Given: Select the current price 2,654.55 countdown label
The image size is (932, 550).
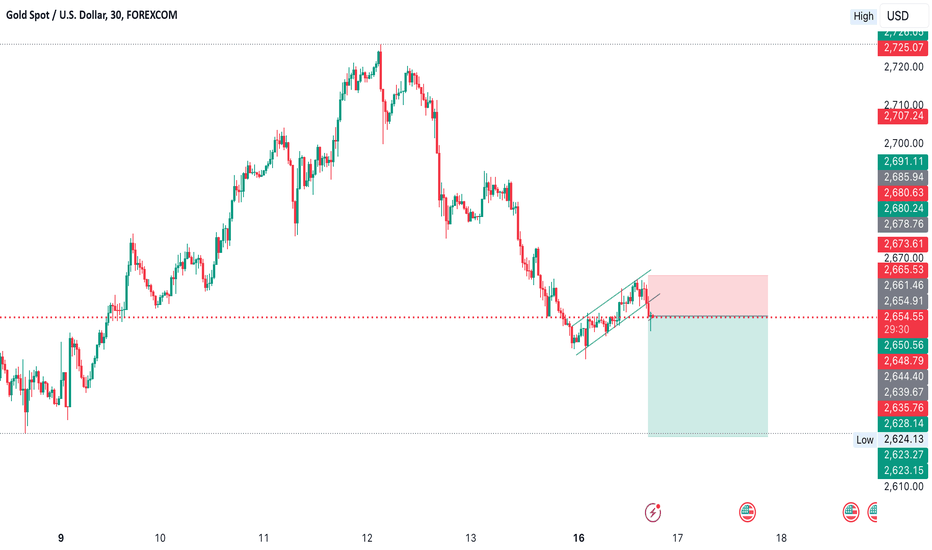Looking at the screenshot, I should pyautogui.click(x=903, y=323).
